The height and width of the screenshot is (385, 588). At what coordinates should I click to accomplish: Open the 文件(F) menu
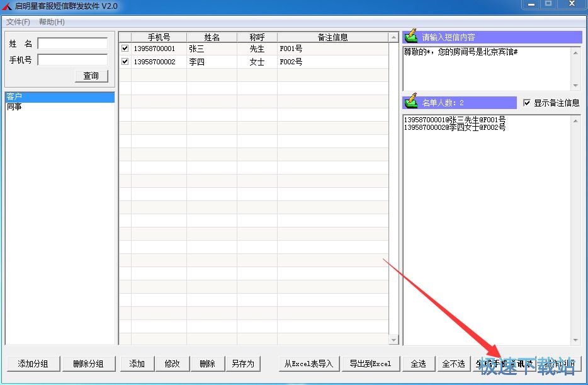pos(18,22)
